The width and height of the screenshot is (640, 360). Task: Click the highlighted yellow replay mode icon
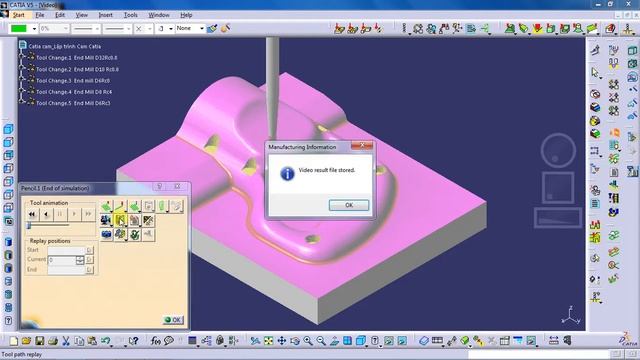[x=120, y=220]
